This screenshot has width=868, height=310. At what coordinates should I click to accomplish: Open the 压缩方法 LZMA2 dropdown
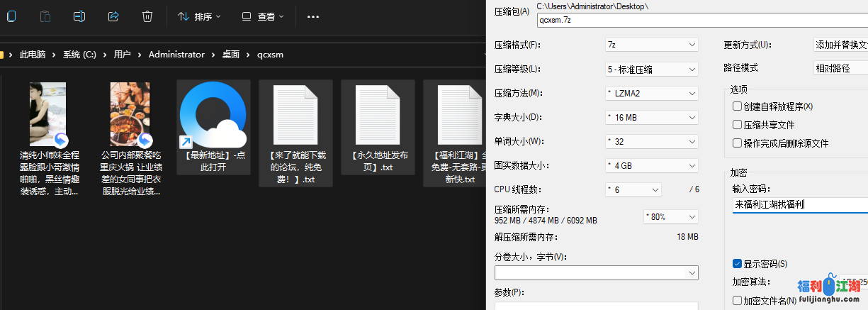(x=652, y=93)
